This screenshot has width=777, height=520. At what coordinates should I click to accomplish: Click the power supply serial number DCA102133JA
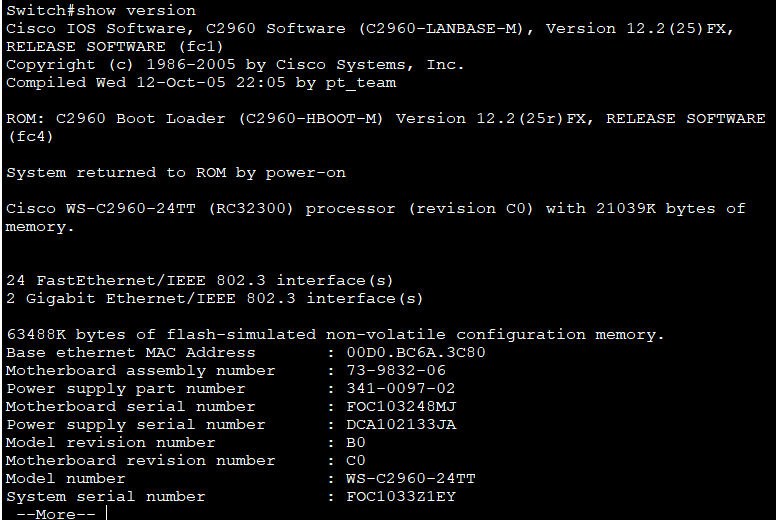click(401, 424)
